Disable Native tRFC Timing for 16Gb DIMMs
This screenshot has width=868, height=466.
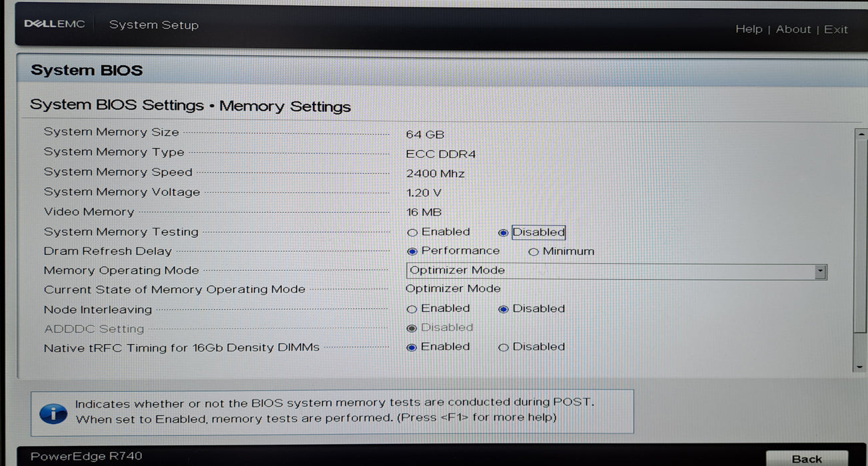coord(503,348)
